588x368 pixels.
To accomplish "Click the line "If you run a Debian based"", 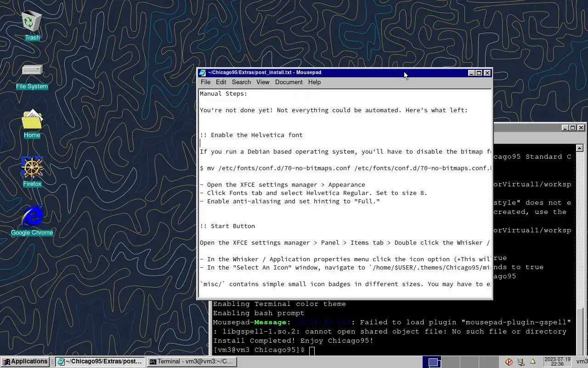I will (x=345, y=152).
